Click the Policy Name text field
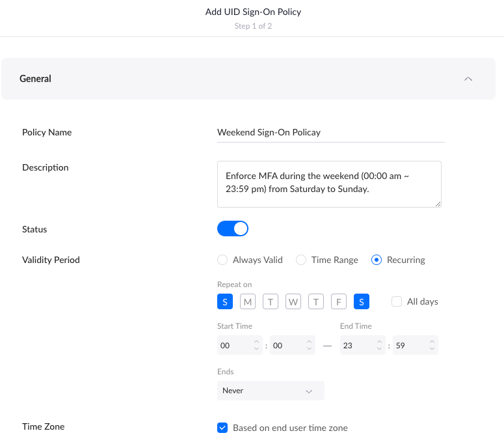 coord(330,132)
